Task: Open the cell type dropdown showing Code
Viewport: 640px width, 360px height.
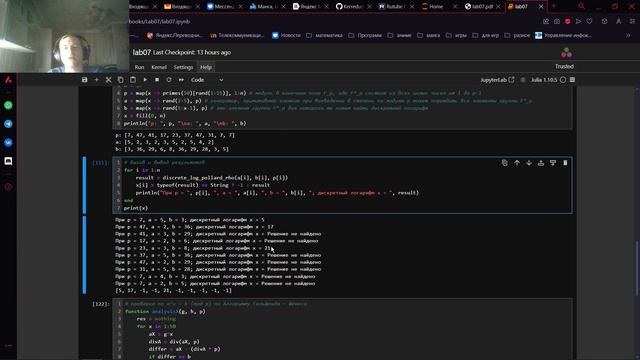Action: [x=207, y=80]
